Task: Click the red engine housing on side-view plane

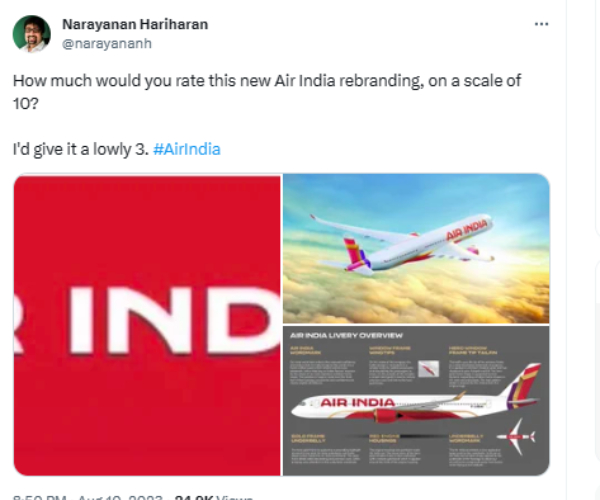Action: click(386, 416)
